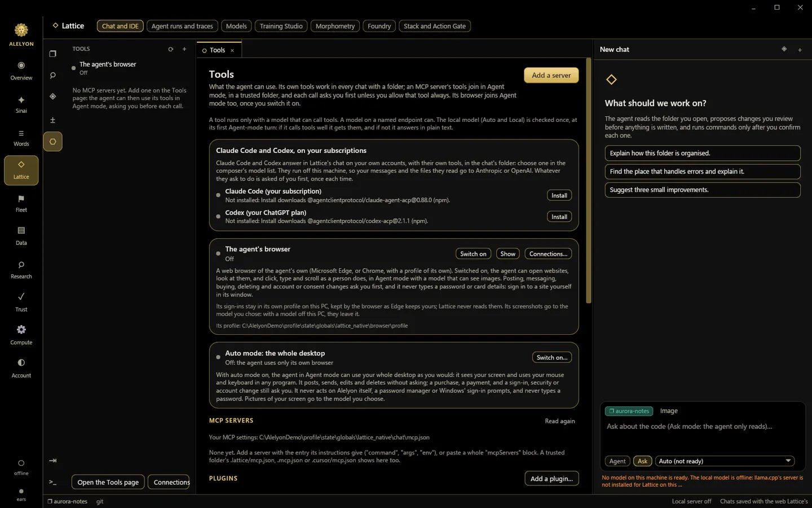The image size is (812, 508).
Task: Switch the composer to Agent mode
Action: pos(617,461)
